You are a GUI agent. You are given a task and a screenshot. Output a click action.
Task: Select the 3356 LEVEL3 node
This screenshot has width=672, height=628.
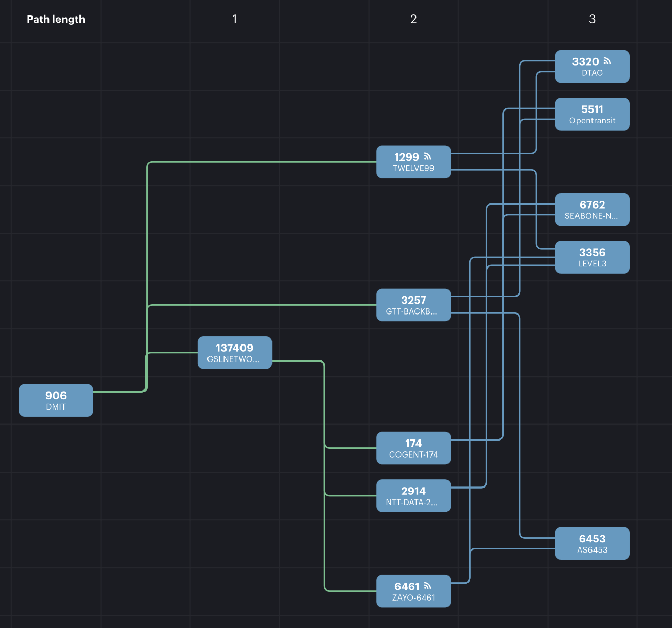tap(592, 257)
